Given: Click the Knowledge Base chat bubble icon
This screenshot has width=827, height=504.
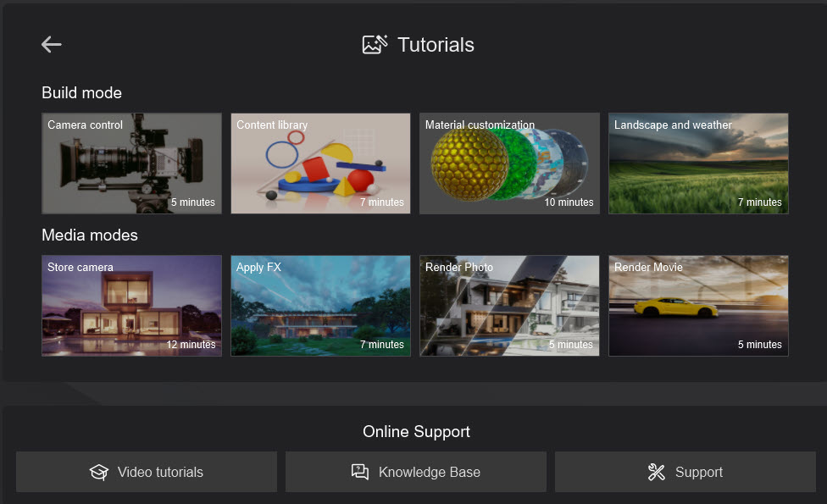Looking at the screenshot, I should (360, 473).
